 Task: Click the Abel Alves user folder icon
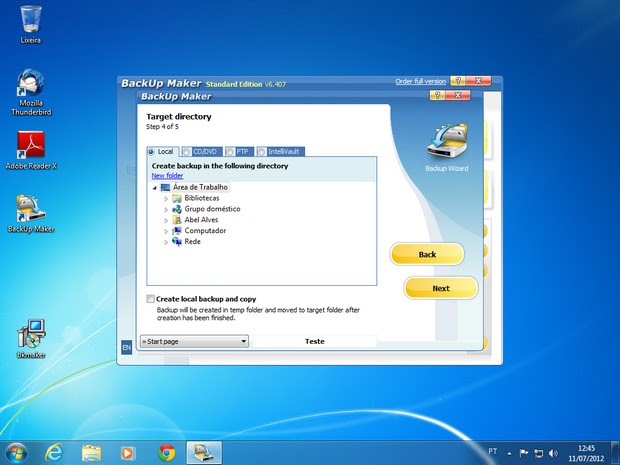click(x=177, y=220)
